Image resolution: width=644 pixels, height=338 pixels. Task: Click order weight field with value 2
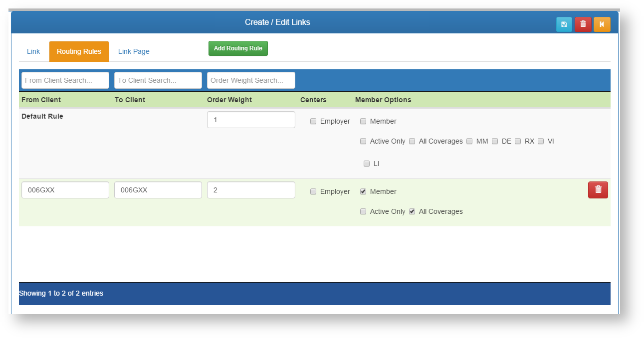coord(251,190)
